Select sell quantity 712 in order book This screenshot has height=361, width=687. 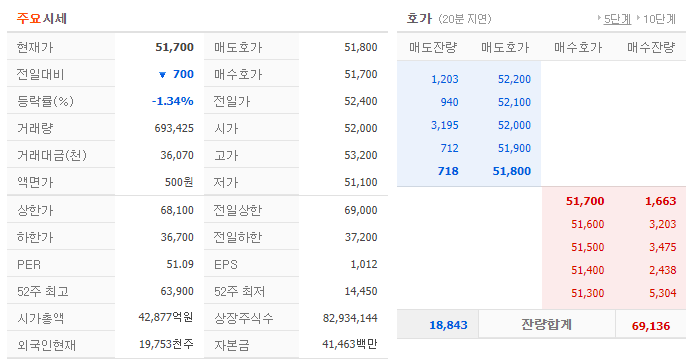point(450,148)
